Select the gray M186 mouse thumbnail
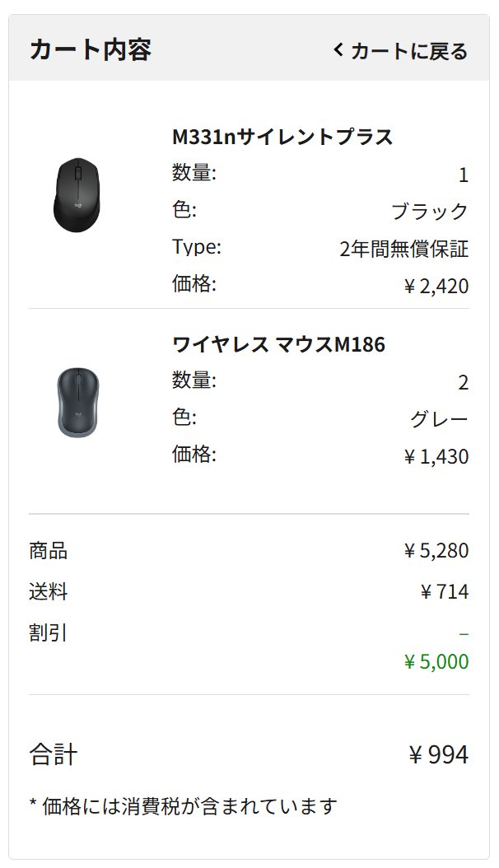The image size is (499, 868). [78, 402]
